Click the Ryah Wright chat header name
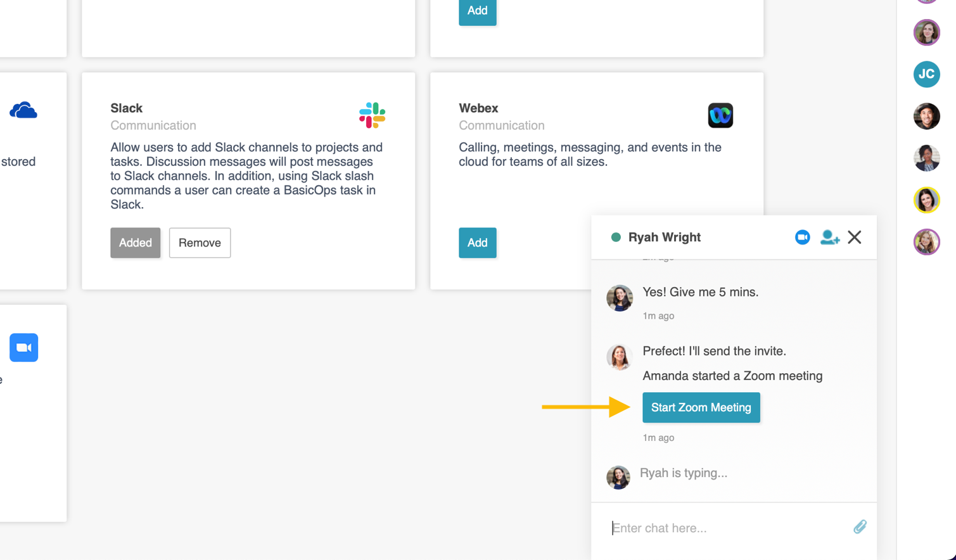 (x=665, y=237)
